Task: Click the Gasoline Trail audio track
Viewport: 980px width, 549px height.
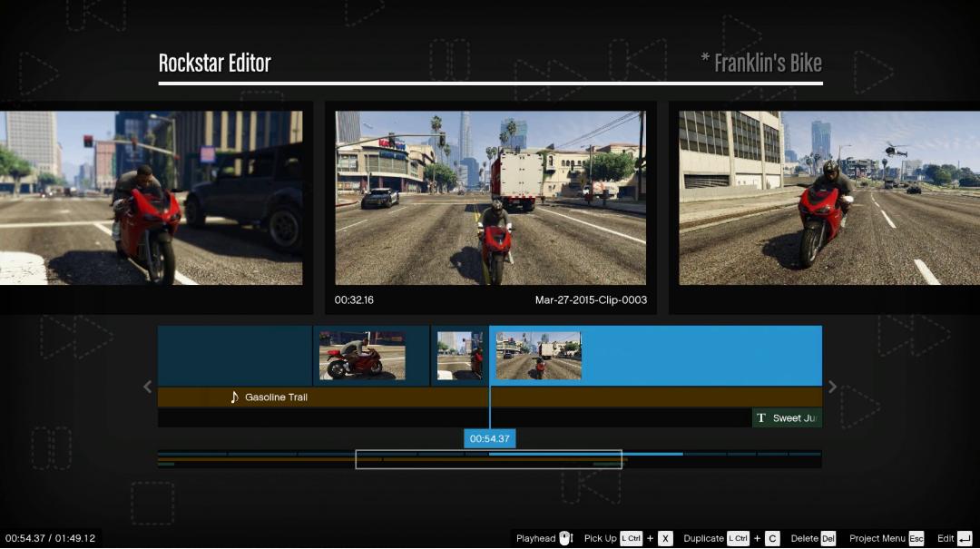Action: (x=489, y=397)
